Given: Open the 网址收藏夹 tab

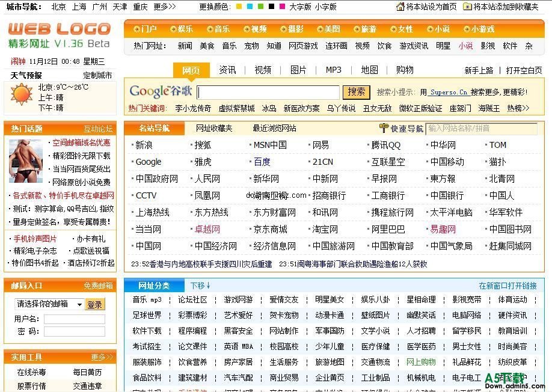Looking at the screenshot, I should click(x=214, y=128).
